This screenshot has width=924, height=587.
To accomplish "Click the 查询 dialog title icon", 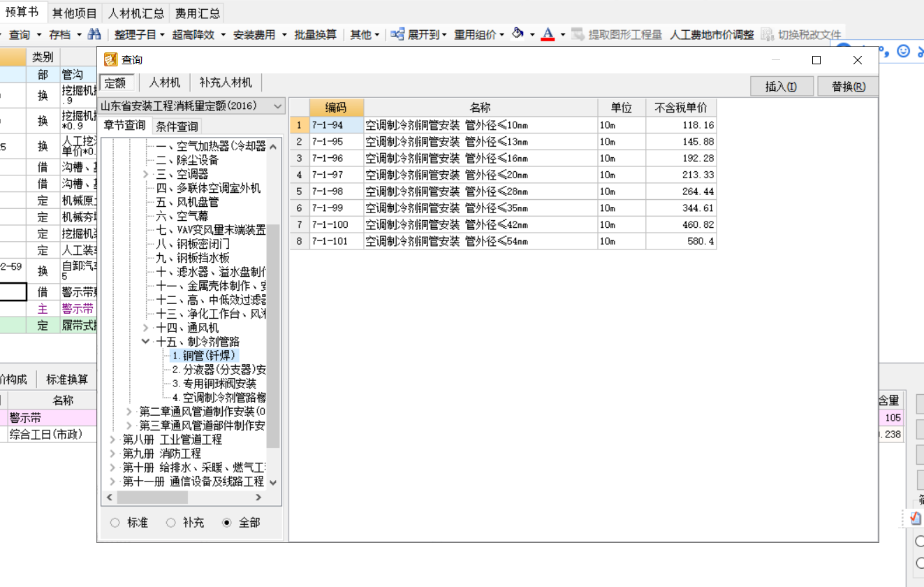I will pyautogui.click(x=111, y=60).
